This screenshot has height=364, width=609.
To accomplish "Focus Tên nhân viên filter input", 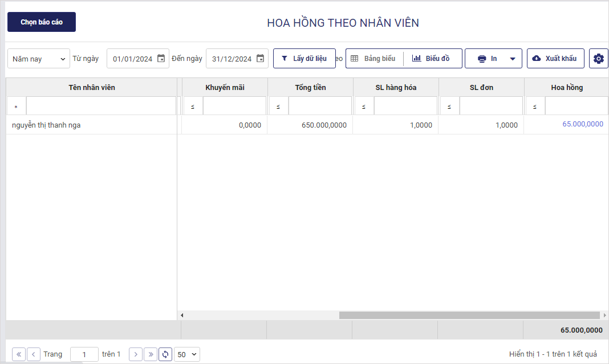I will (101, 106).
